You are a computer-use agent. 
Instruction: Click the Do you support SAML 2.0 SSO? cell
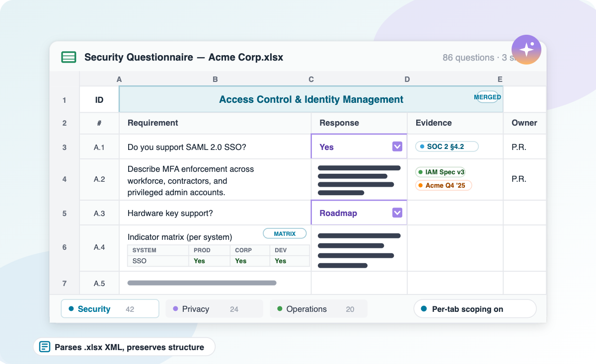215,146
